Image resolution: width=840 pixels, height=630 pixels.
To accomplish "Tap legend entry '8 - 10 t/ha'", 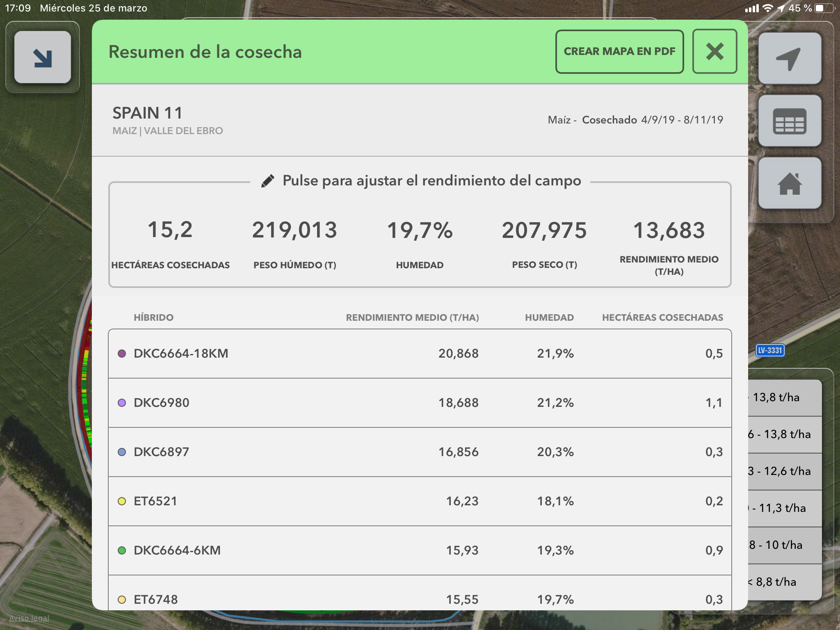I will pos(785,545).
